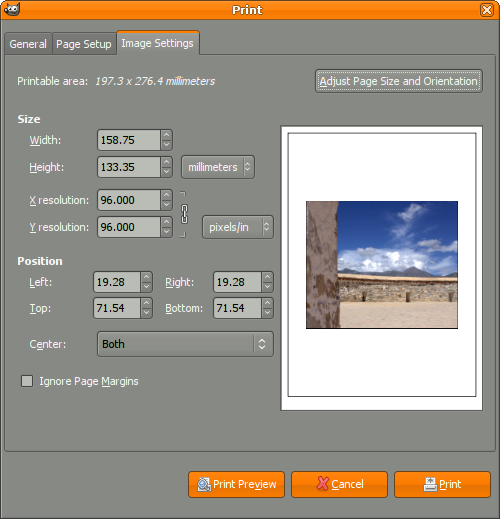Click the image thumbnail in page preview
Viewport: 500px width, 519px height.
point(382,265)
